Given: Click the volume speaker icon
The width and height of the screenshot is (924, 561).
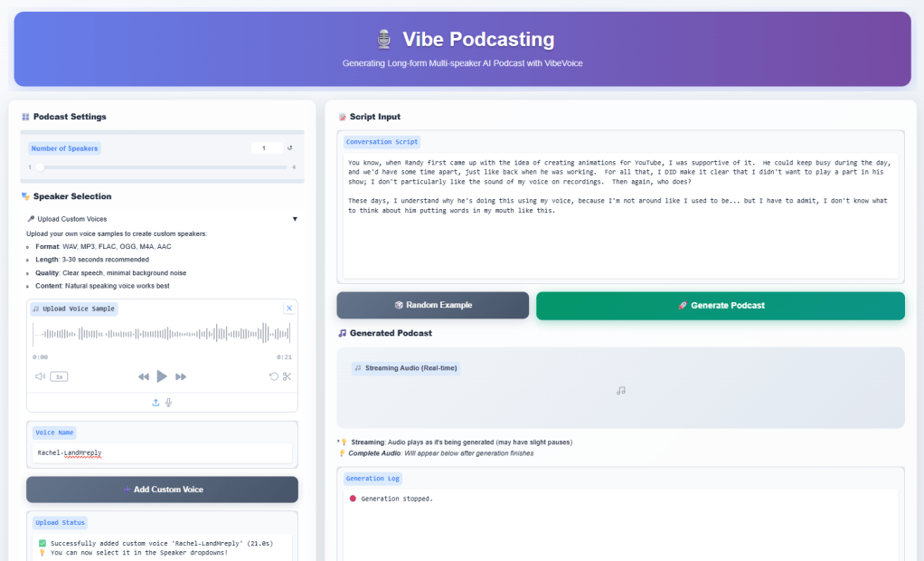Looking at the screenshot, I should tap(40, 376).
